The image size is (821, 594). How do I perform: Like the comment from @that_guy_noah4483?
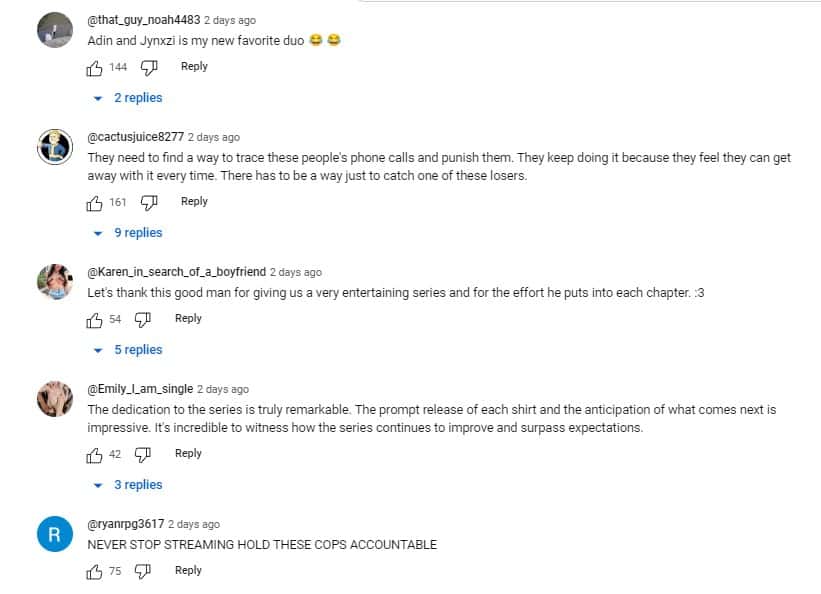click(94, 66)
